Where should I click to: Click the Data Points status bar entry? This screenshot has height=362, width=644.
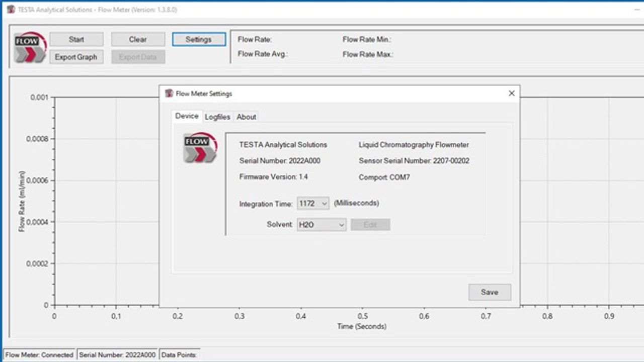[180, 354]
